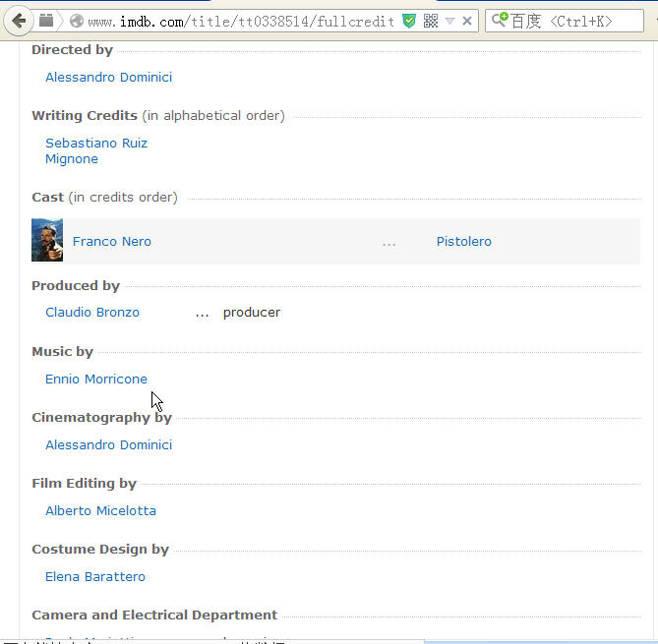Click the 'producer' role text
Screen dimensions: 658x644
(x=252, y=313)
